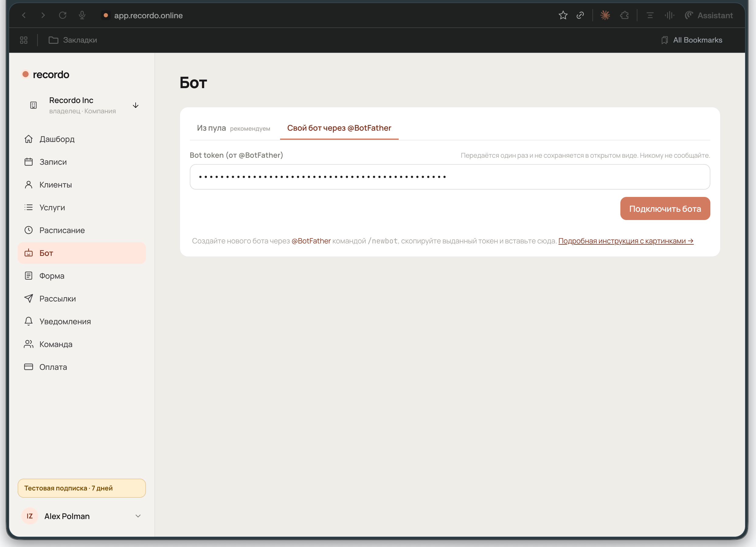The width and height of the screenshot is (756, 547).
Task: Click the Бот page heading
Action: (193, 83)
